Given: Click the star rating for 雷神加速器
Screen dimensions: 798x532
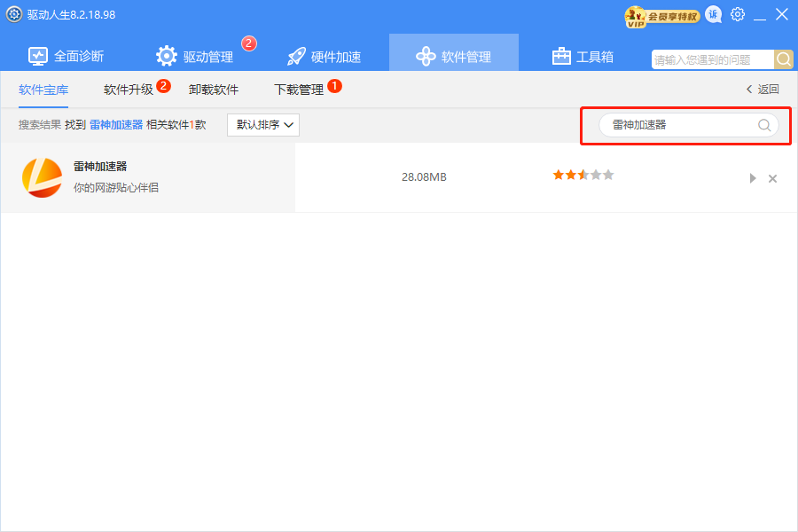Looking at the screenshot, I should 583,176.
